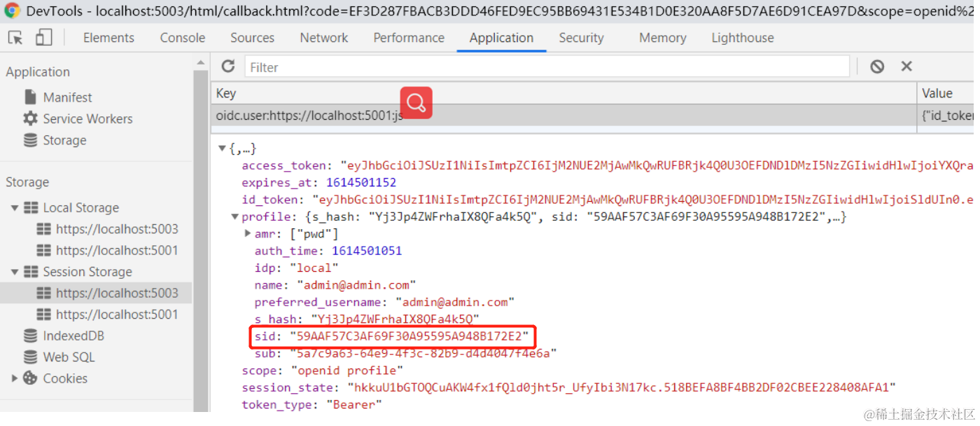The height and width of the screenshot is (426, 980).
Task: Select localhost:5003 under Session Storage
Action: pyautogui.click(x=117, y=293)
